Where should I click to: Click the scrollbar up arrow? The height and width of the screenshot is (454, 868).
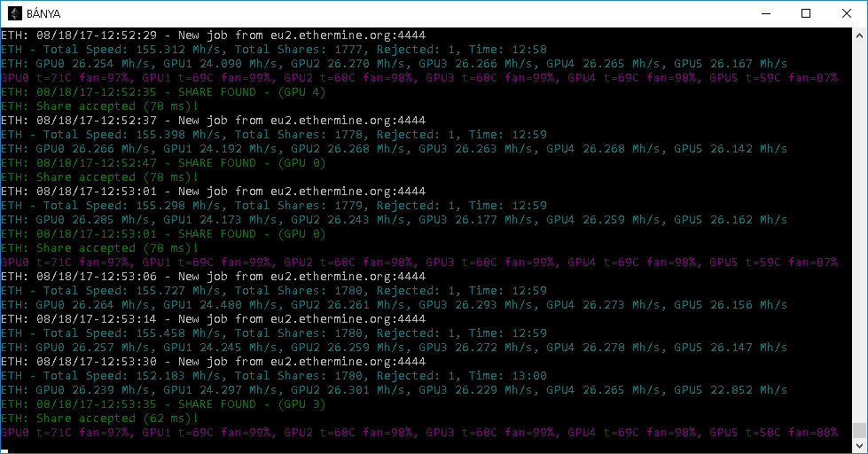click(859, 35)
